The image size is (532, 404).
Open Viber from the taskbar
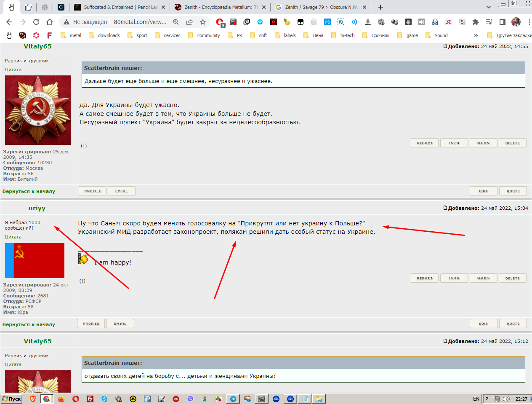tap(190, 399)
